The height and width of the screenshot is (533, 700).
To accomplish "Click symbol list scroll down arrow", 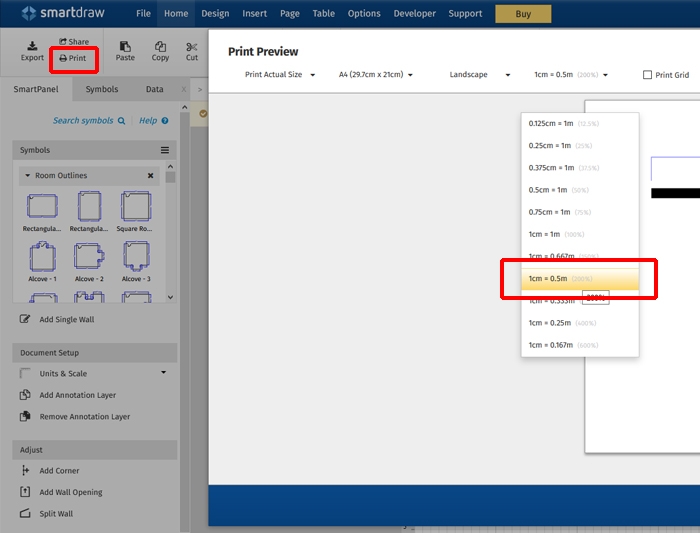I will coord(170,297).
